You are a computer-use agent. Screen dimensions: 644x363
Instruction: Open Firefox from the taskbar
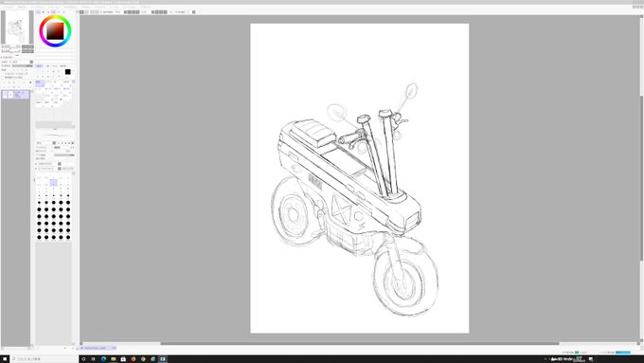pyautogui.click(x=134, y=359)
